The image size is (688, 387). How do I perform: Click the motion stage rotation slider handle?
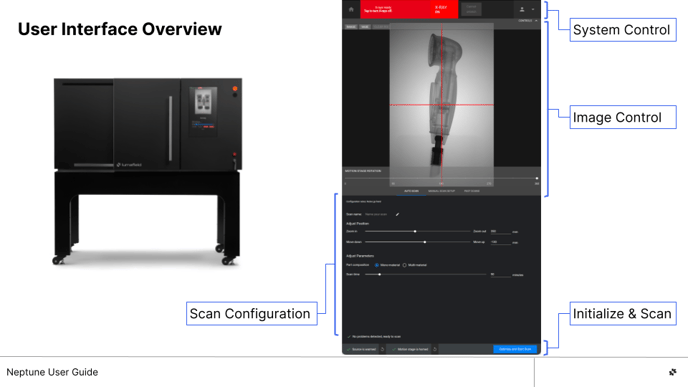tap(537, 179)
